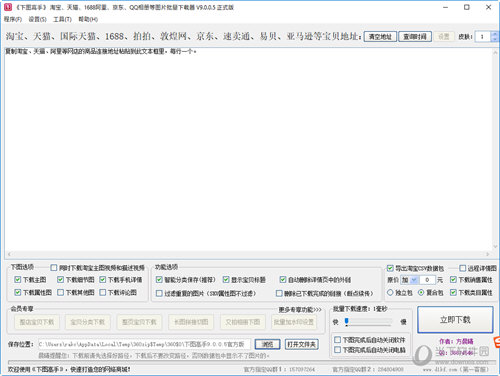Toggle 下载销售属性 checkbox
Image resolution: width=500 pixels, height=376 pixels.
pos(453,279)
